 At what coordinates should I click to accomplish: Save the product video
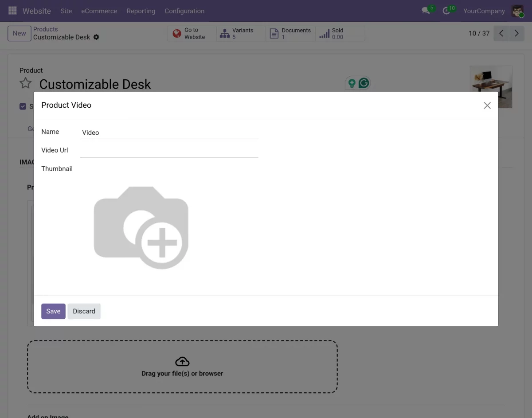pos(53,311)
